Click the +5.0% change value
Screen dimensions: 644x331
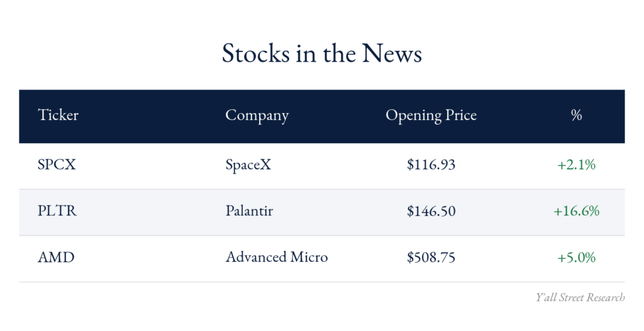[576, 257]
